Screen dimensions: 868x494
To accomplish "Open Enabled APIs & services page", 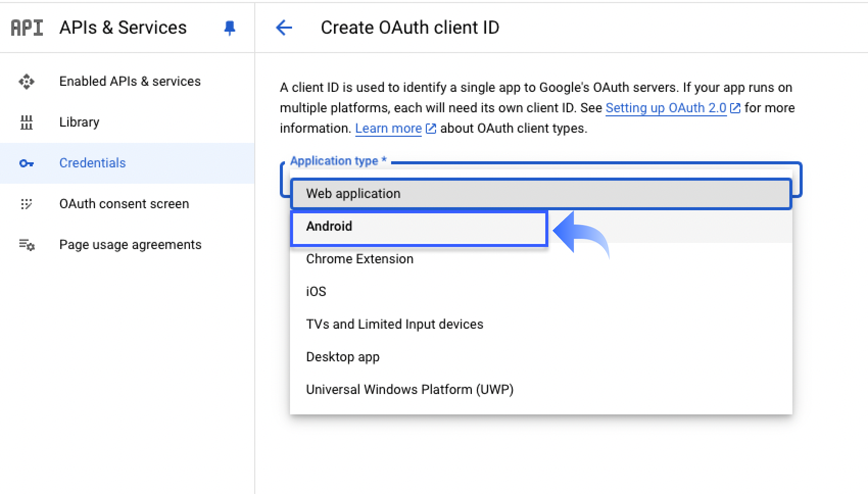I will [127, 81].
